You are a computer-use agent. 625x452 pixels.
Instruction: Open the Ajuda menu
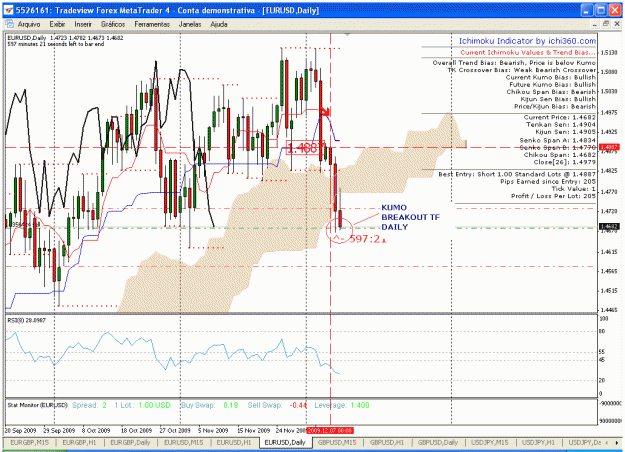pos(218,24)
